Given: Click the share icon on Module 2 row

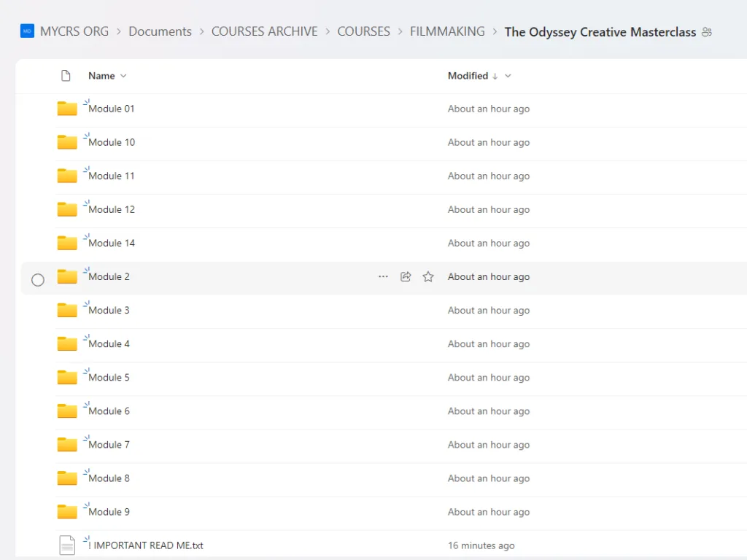Looking at the screenshot, I should tap(406, 277).
